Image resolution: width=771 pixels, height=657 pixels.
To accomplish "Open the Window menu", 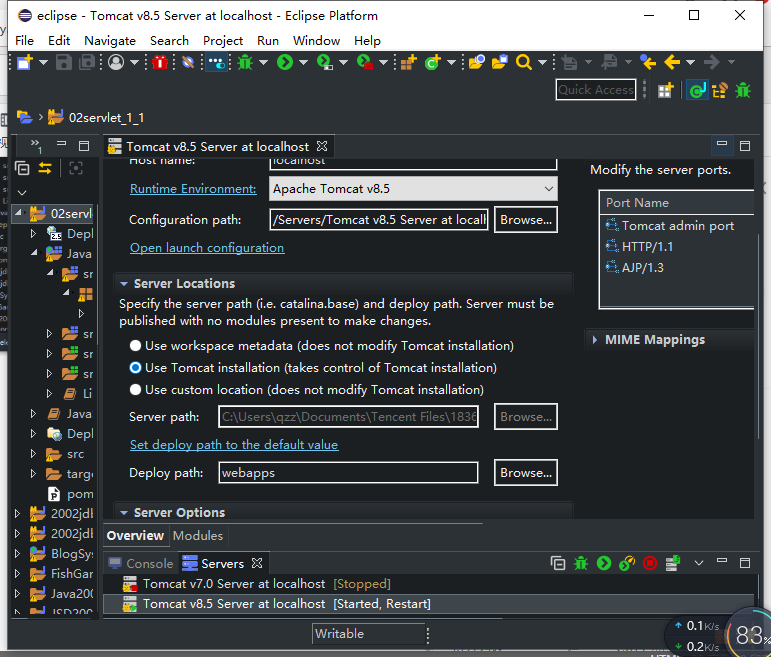I will [x=317, y=41].
